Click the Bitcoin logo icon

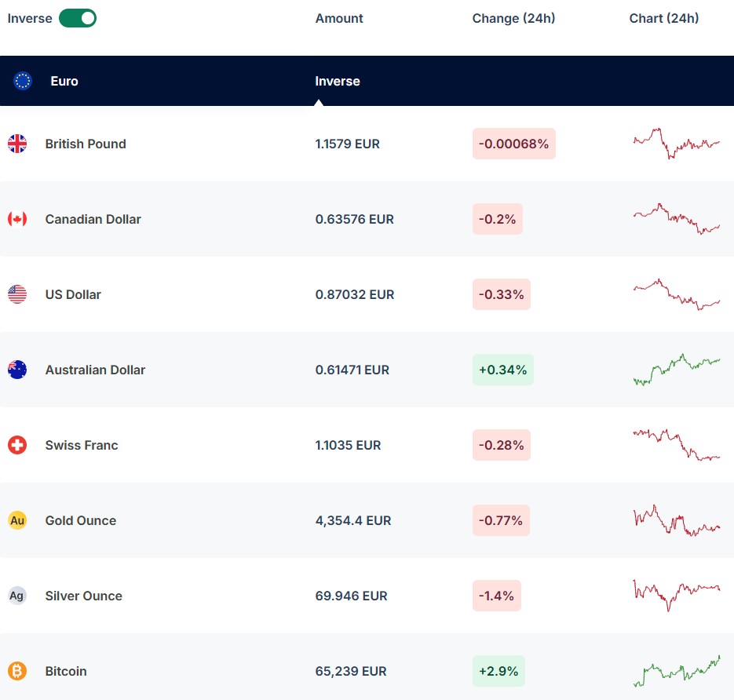17,671
